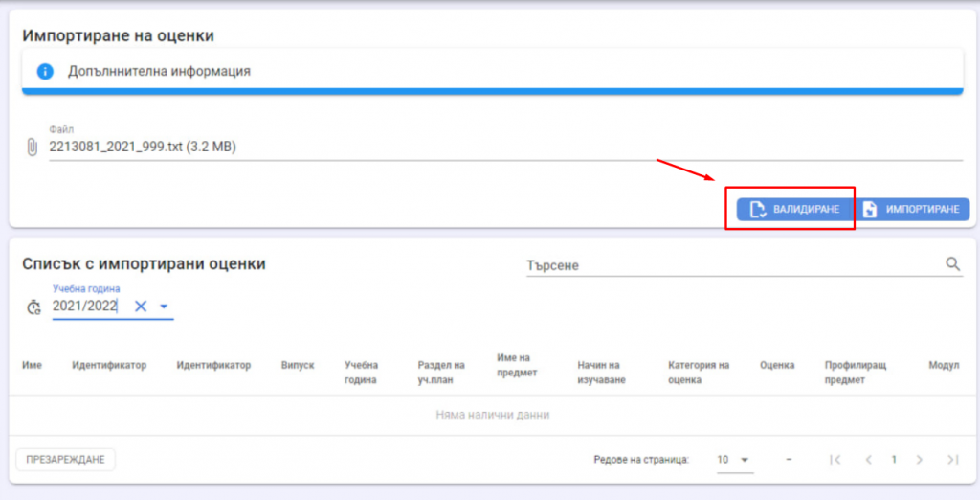Click the Търсене search field
The height and width of the screenshot is (500, 980).
(x=732, y=265)
